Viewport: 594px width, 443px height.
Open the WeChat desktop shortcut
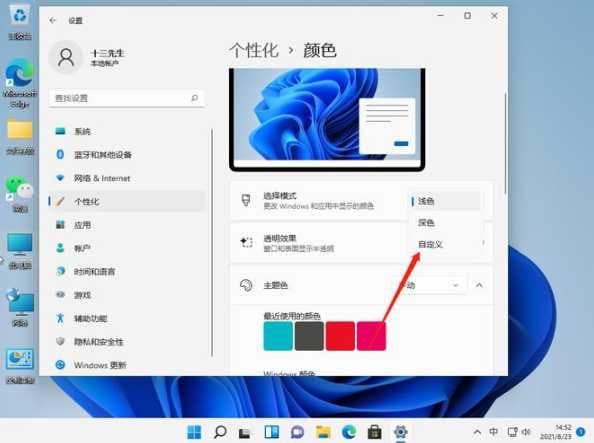[20, 195]
